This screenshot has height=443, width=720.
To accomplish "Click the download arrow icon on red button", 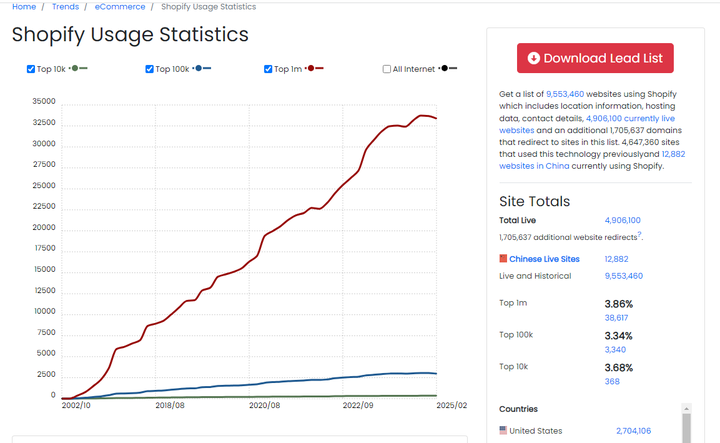I will point(534,58).
